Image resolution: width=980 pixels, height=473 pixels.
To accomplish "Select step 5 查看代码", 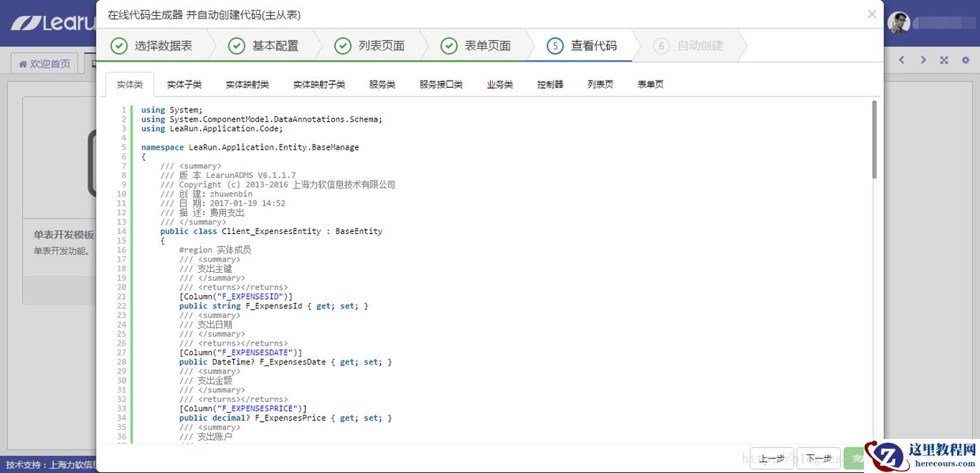I will (x=582, y=46).
